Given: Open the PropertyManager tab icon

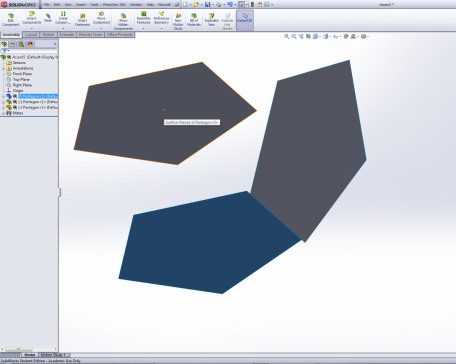Looking at the screenshot, I should tap(13, 44).
